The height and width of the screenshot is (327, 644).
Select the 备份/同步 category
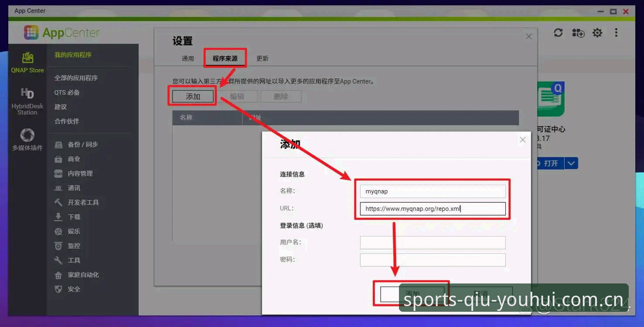(x=76, y=145)
